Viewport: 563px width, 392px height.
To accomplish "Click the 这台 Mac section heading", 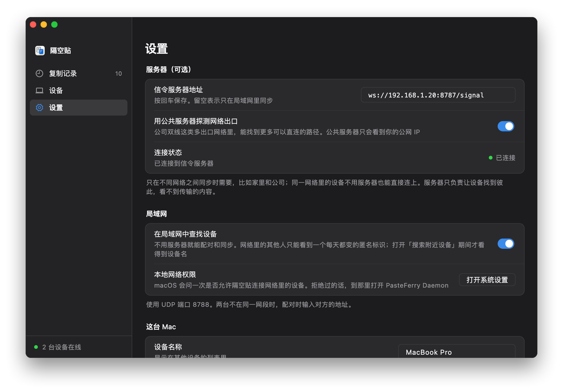I will (x=161, y=327).
